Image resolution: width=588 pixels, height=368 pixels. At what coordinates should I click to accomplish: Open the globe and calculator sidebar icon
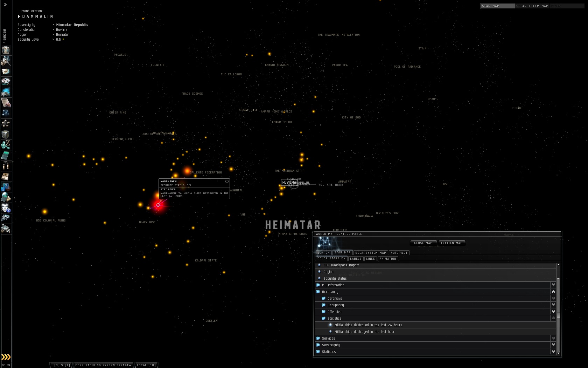tap(6, 197)
